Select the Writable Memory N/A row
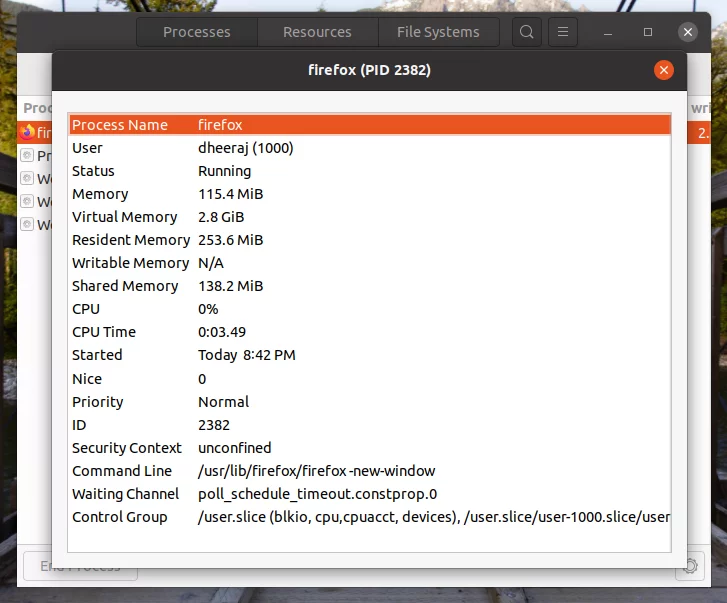The image size is (727, 603). [x=370, y=263]
